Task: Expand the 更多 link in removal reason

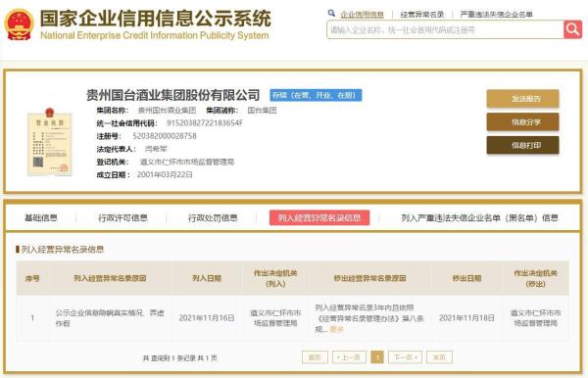Action: (336, 329)
